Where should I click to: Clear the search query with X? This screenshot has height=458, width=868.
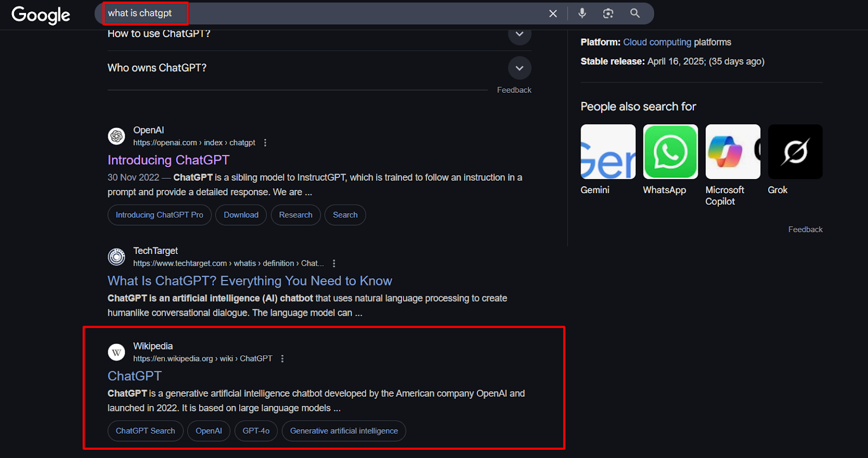point(553,14)
